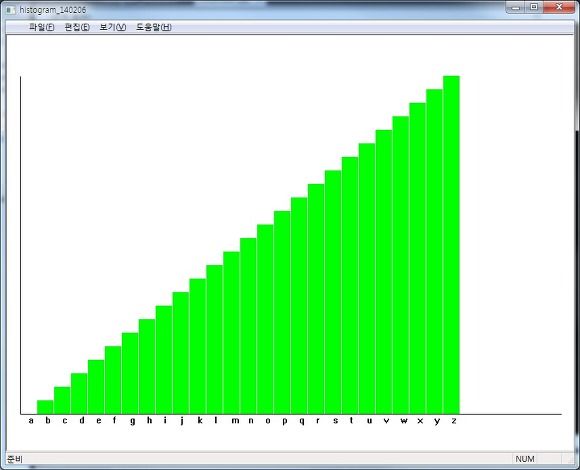The image size is (580, 470).
Task: Minimize the histogram_140206 window
Action: 516,7
